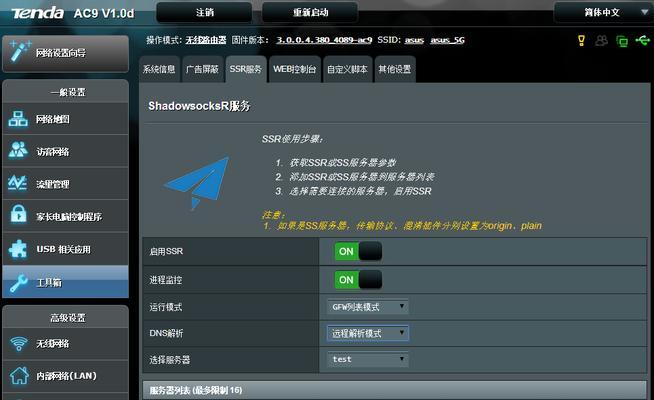This screenshot has width=654, height=400.
Task: Click the green network clients status icon
Action: pos(622,41)
